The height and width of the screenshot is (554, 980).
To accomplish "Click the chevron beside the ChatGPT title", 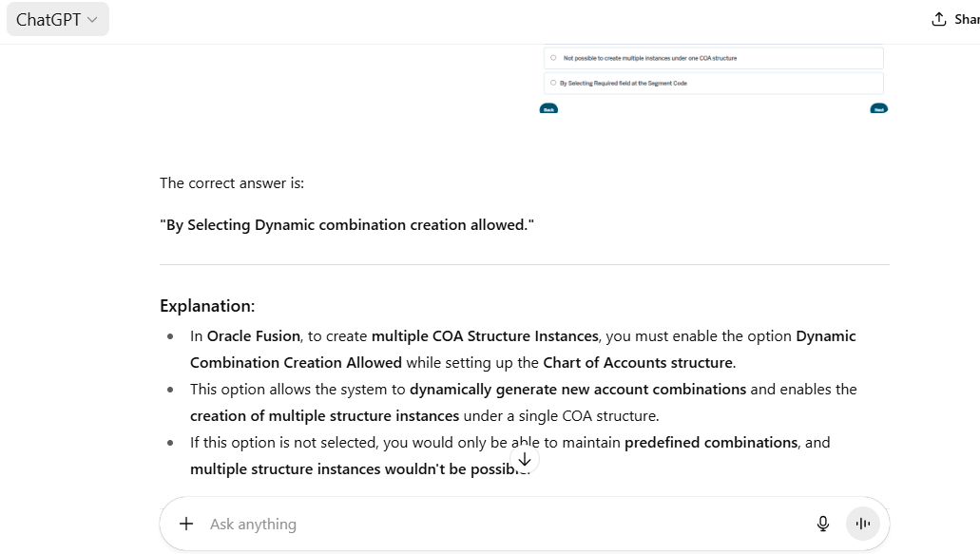I will tap(92, 20).
